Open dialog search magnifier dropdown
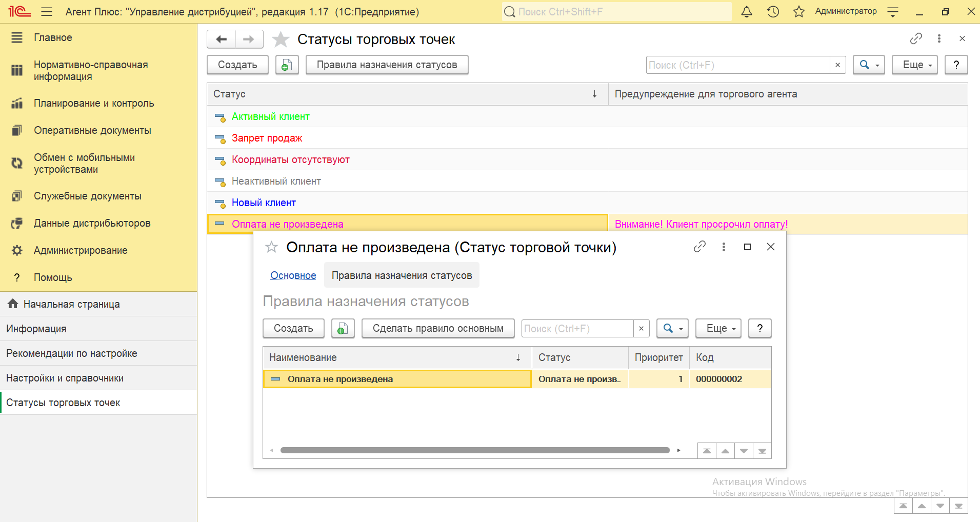Viewport: 980px width, 522px height. pos(672,328)
